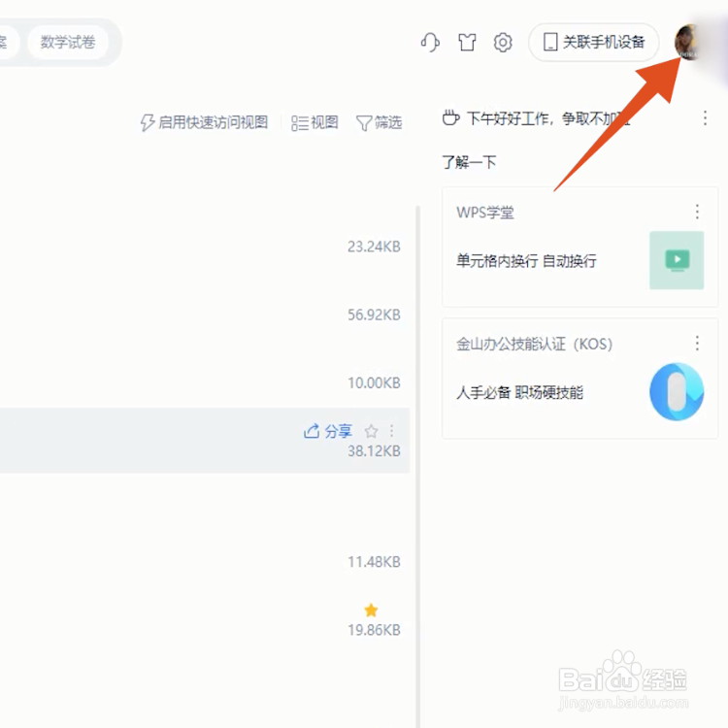
Task: Open the user profile avatar
Action: (687, 42)
